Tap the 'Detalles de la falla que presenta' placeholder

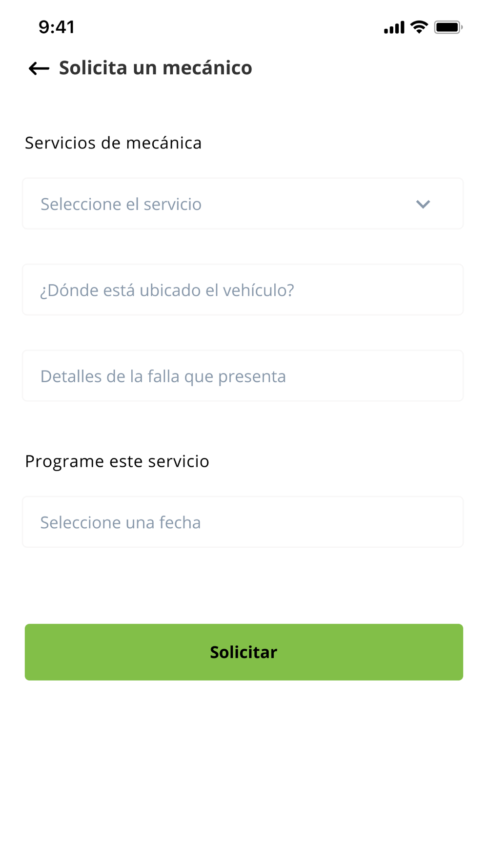click(163, 376)
